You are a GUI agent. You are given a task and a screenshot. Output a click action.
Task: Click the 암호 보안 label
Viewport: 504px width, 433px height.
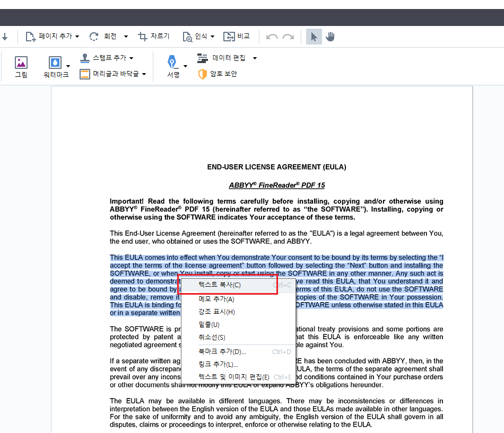pos(224,74)
